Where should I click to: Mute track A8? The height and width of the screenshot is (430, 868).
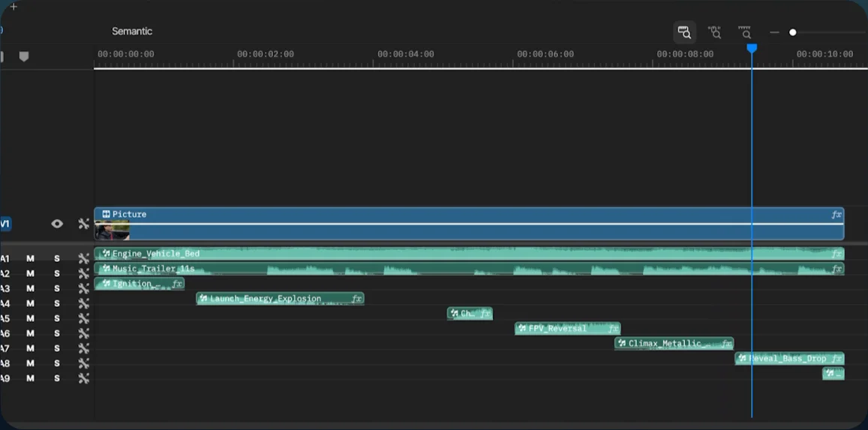click(31, 364)
